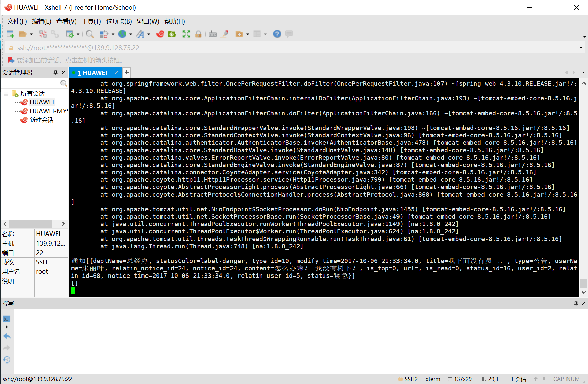
Task: Expand dropdown next to color scheme icon
Action: 113,34
